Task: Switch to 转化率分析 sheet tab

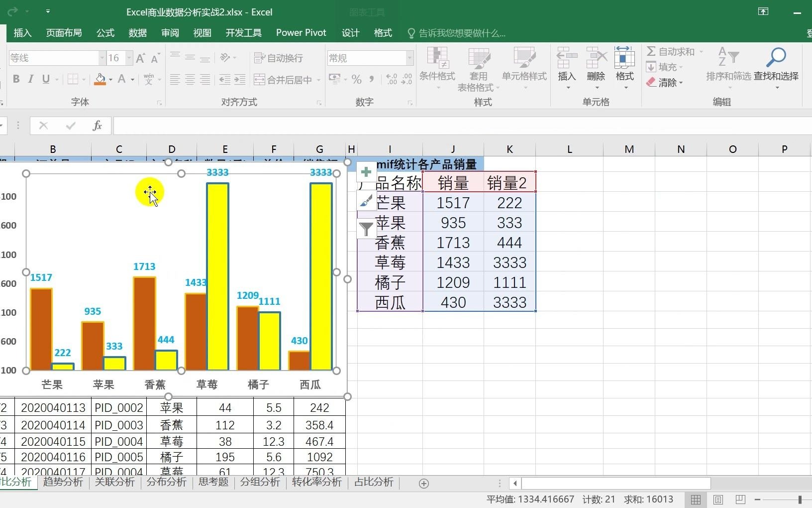Action: click(x=317, y=482)
